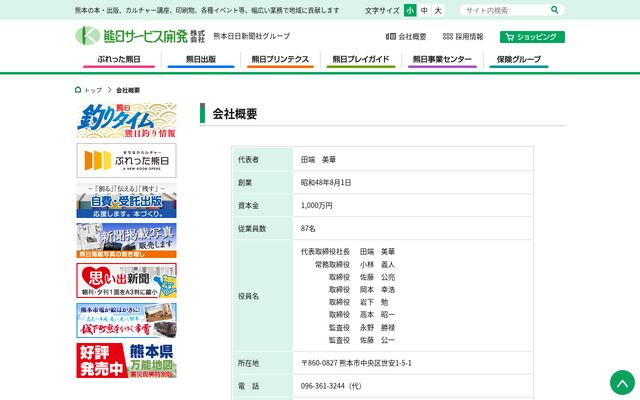The image size is (640, 400).
Task: Open the 熊日プリンテクス menu tab
Action: tap(280, 60)
